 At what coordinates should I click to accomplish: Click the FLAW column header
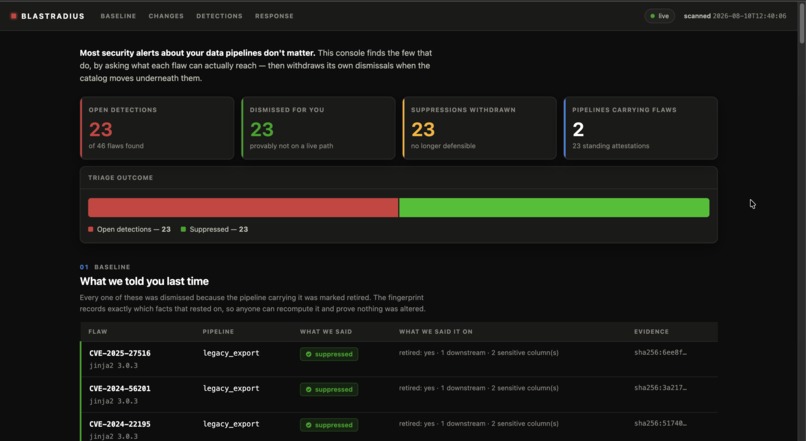point(98,332)
